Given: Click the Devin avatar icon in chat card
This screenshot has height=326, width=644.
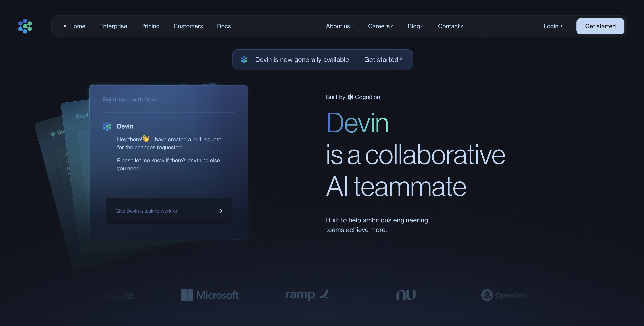Looking at the screenshot, I should 107,126.
